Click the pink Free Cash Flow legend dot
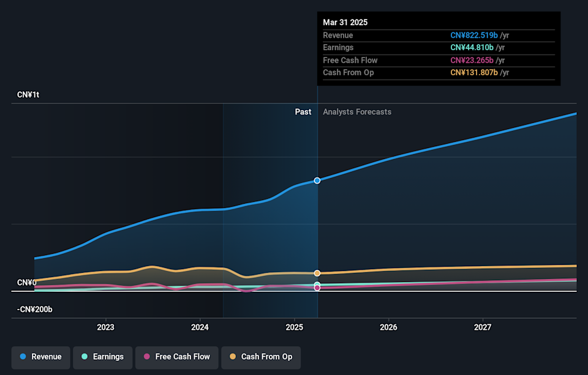 click(147, 357)
